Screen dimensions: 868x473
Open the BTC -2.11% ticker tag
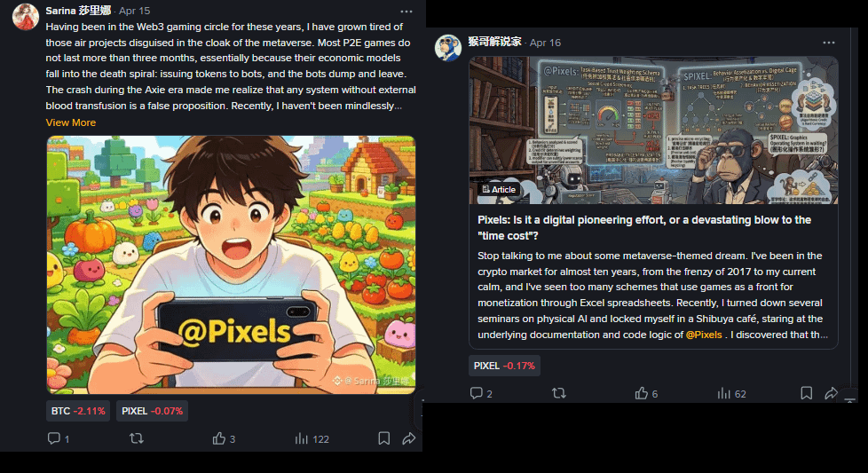tap(78, 411)
